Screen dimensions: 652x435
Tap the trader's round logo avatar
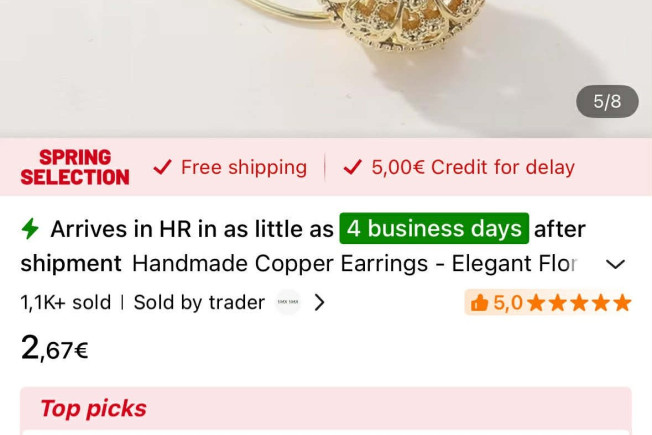click(288, 302)
